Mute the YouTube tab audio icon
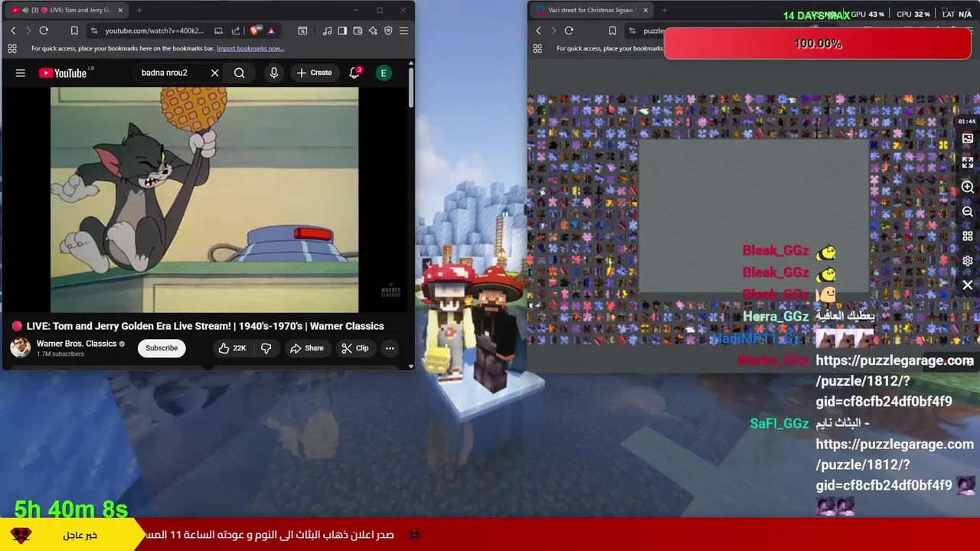Screen dimensions: 980x551 (x=24, y=10)
